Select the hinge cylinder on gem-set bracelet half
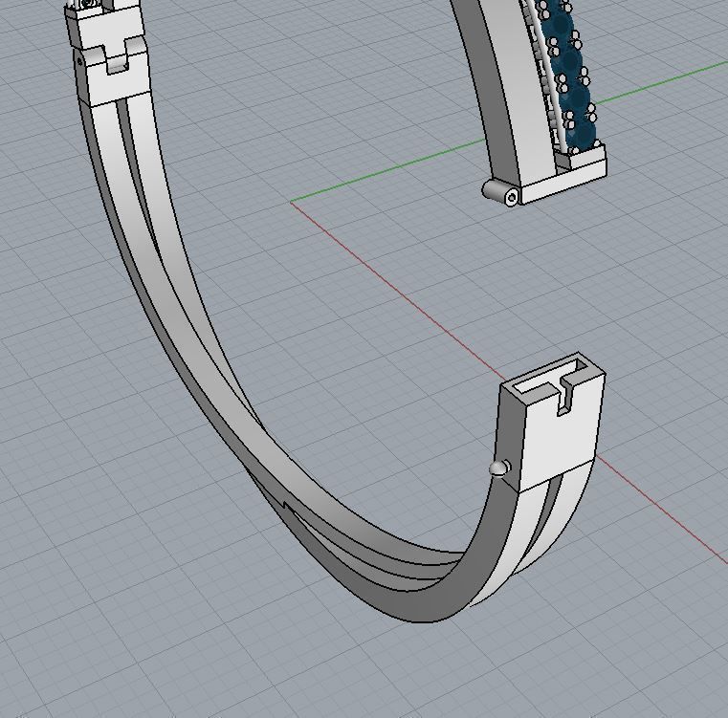728x718 pixels. [x=500, y=192]
